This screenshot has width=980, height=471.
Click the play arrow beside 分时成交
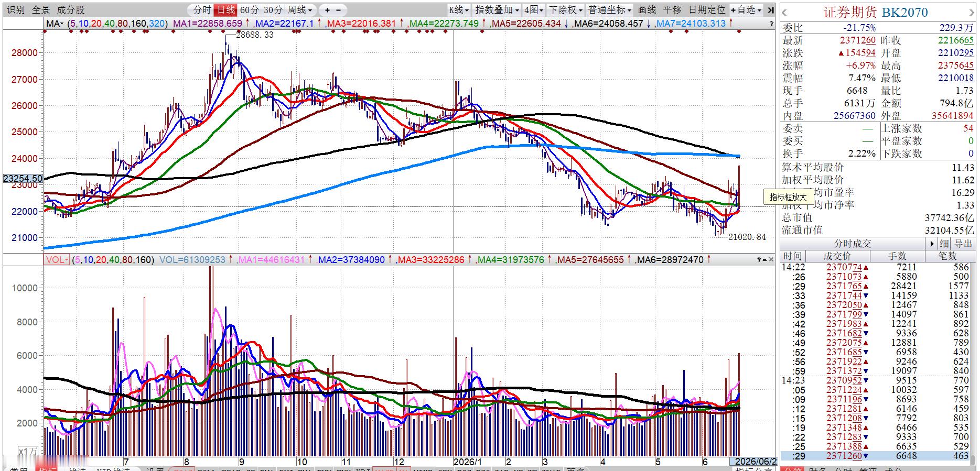point(932,244)
